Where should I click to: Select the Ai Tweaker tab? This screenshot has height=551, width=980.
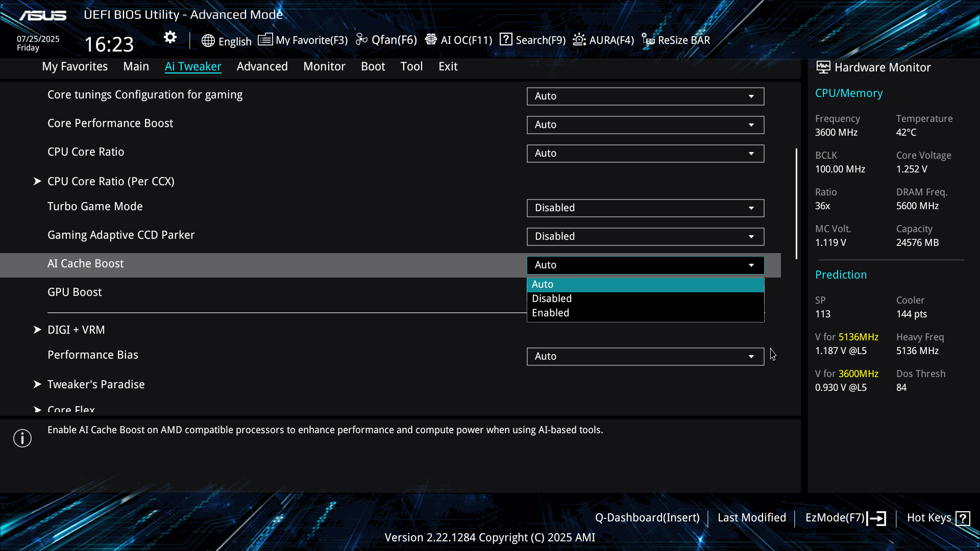click(193, 66)
